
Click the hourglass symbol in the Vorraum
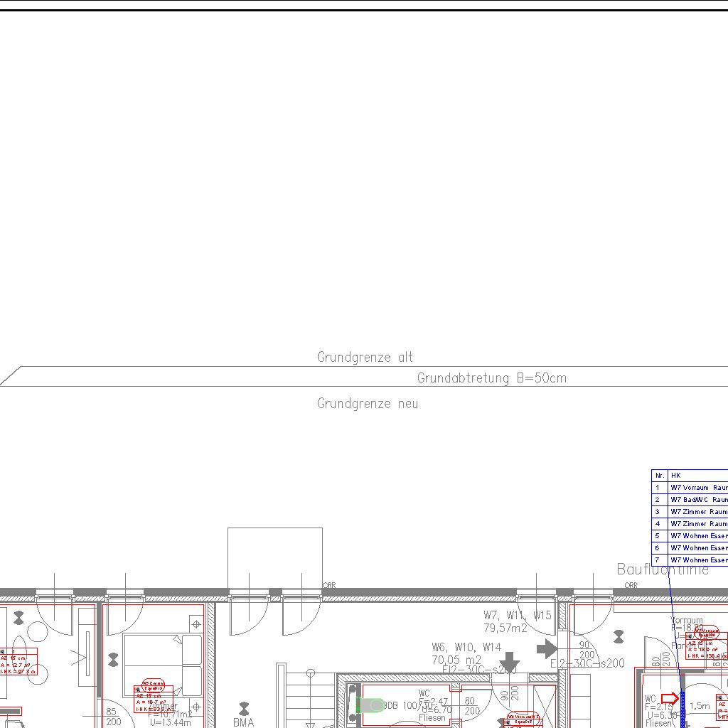coord(619,636)
